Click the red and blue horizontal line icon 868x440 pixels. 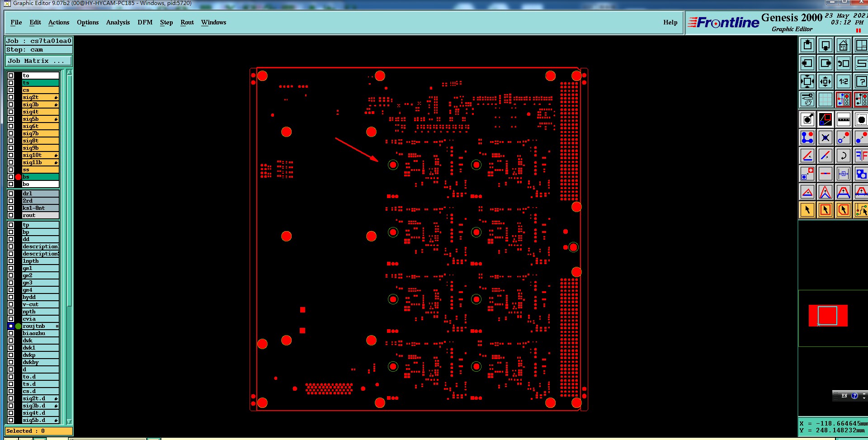click(x=826, y=174)
